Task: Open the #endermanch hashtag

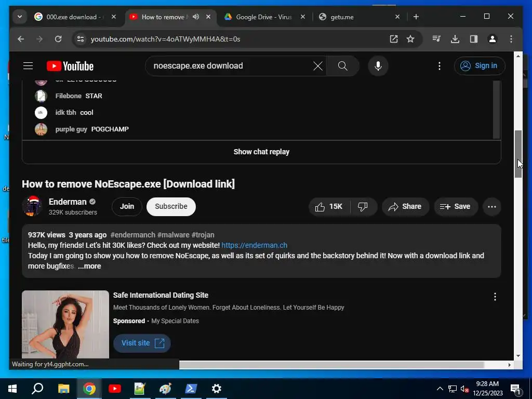Action: 132,235
